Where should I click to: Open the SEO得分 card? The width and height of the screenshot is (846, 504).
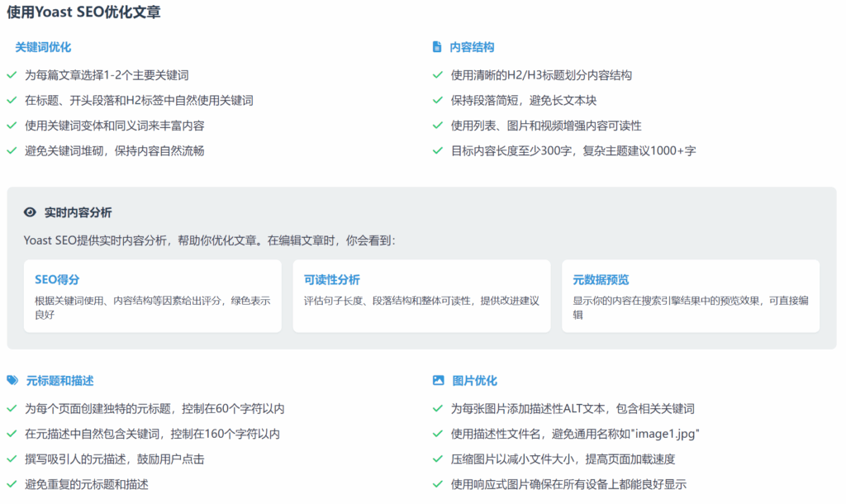click(x=153, y=297)
